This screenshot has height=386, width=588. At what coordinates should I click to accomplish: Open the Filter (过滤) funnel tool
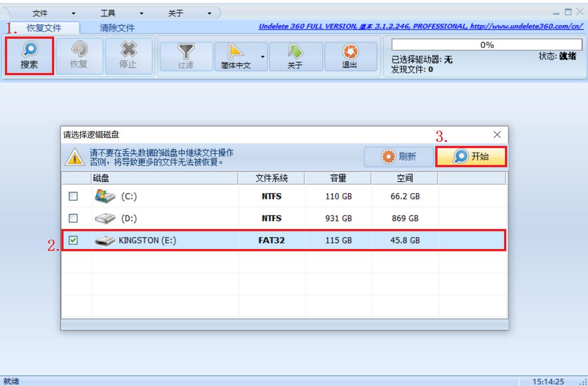point(185,51)
